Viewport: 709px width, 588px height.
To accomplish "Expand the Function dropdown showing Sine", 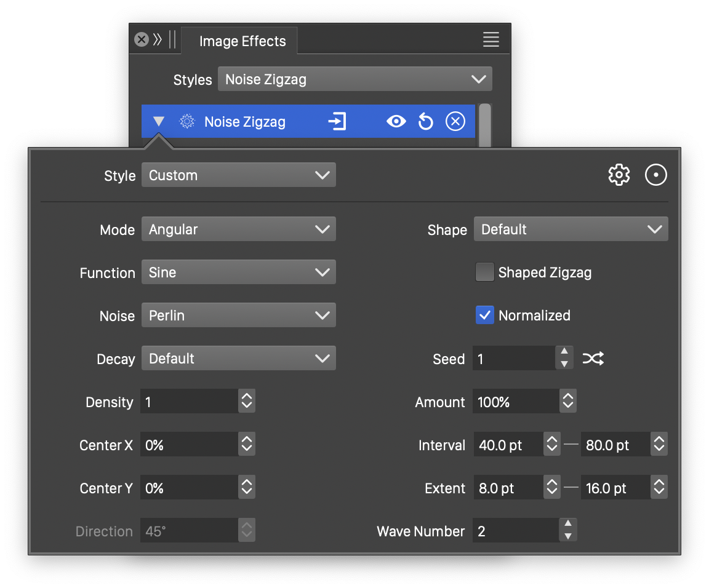I will [238, 272].
